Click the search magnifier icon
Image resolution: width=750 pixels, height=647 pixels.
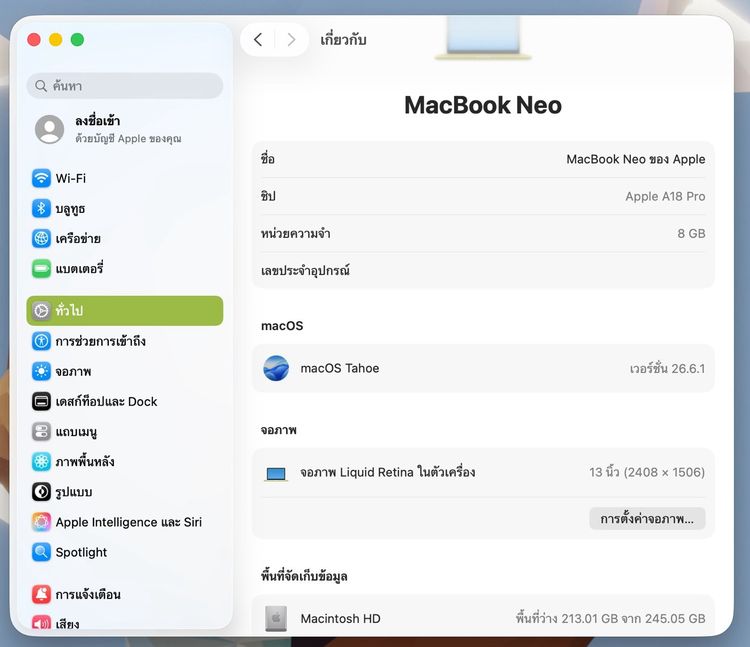[x=41, y=86]
